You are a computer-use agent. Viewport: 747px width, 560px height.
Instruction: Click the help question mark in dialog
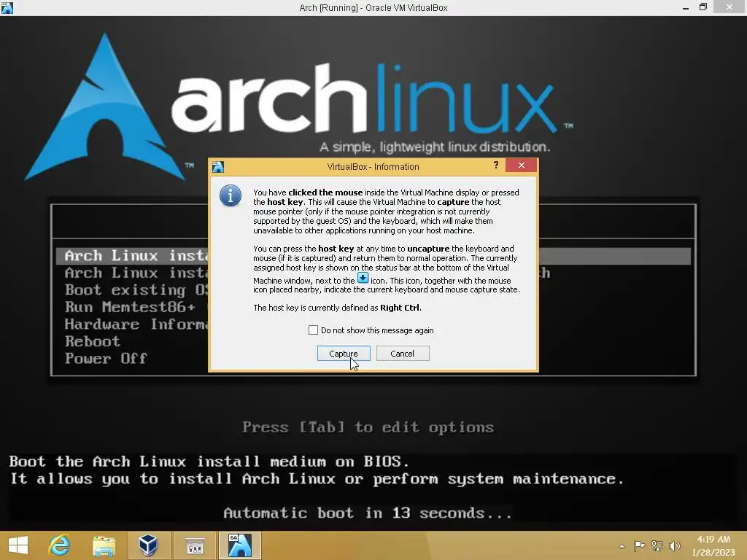tap(496, 166)
